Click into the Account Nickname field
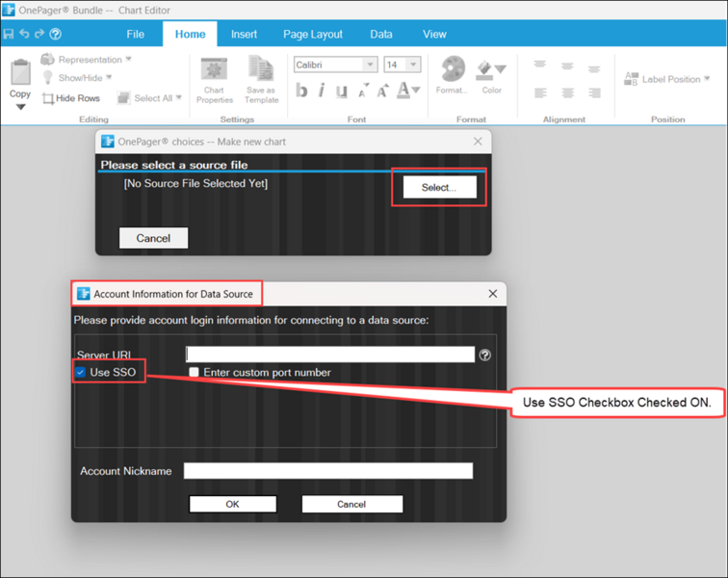The image size is (728, 578). (328, 471)
